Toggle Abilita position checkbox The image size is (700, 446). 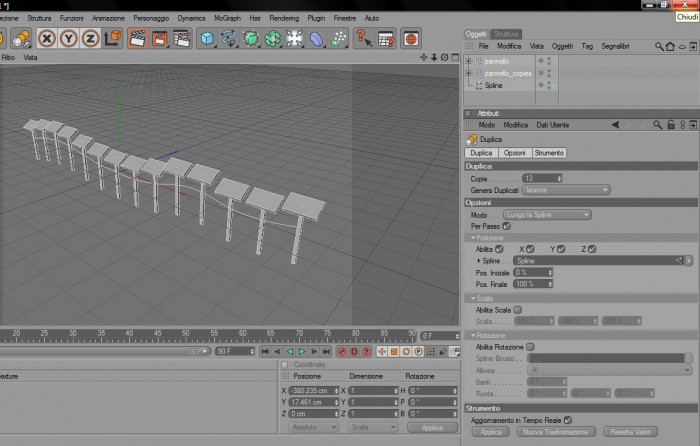pyautogui.click(x=499, y=249)
